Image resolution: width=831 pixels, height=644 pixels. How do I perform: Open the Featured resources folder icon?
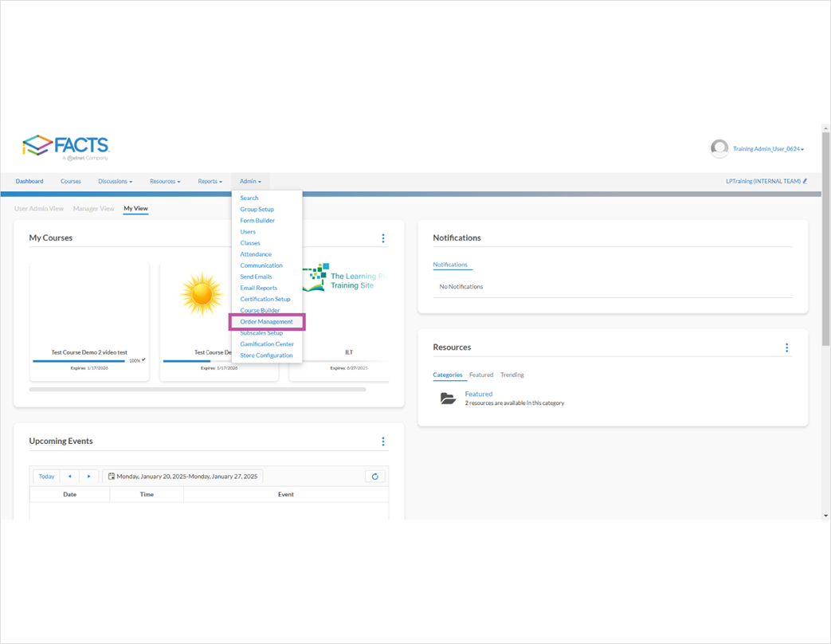click(448, 398)
